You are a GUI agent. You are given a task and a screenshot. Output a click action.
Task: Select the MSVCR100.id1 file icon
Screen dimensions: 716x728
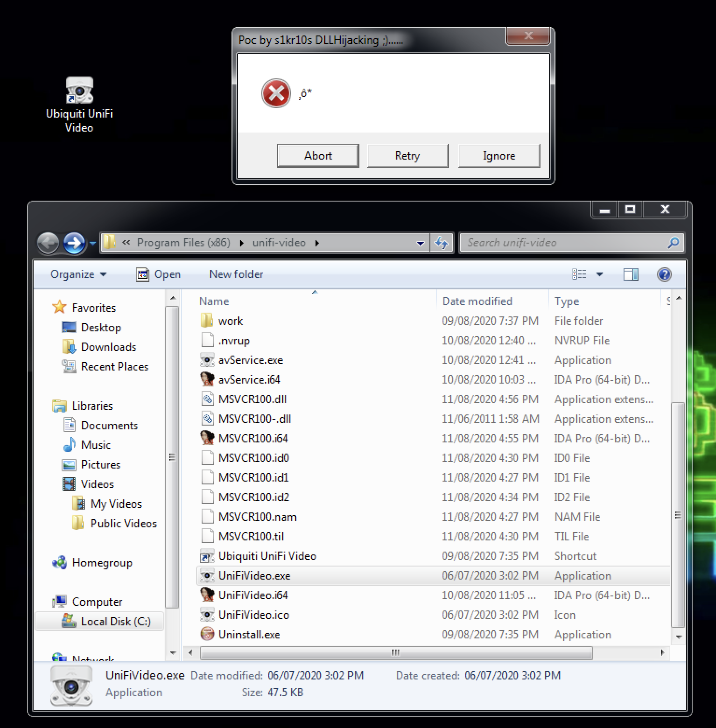(207, 477)
